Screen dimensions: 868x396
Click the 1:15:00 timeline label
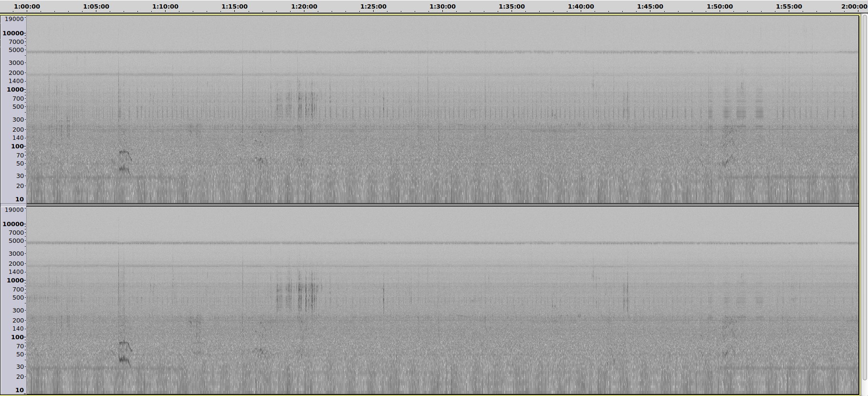point(234,7)
